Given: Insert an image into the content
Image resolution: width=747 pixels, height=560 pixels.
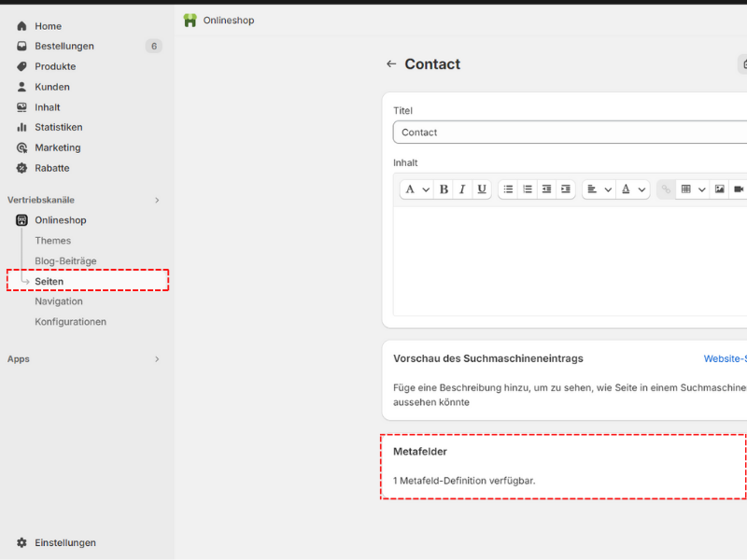Looking at the screenshot, I should click(x=719, y=189).
